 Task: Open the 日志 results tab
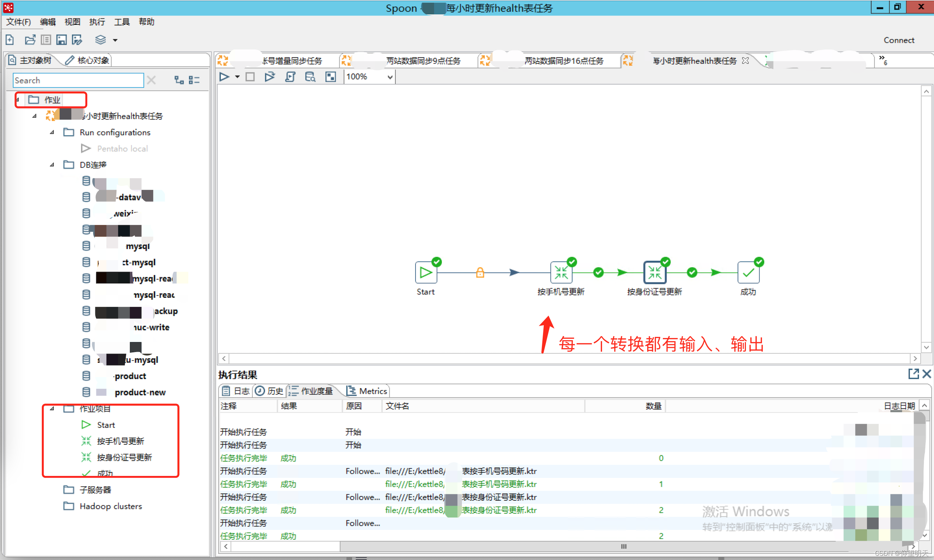pos(236,391)
